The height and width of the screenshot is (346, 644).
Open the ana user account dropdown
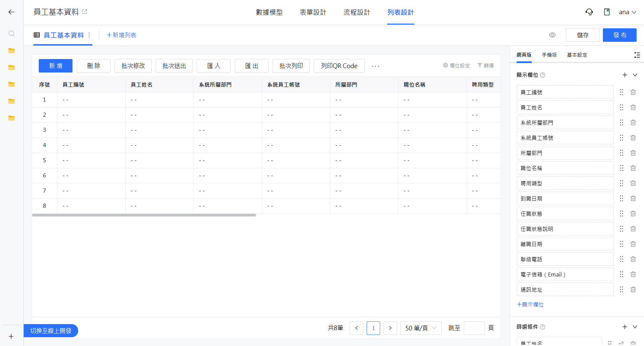pyautogui.click(x=628, y=12)
